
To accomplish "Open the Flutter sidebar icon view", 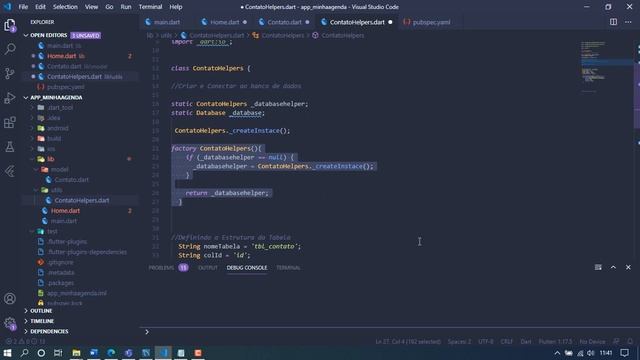I will click(x=10, y=171).
